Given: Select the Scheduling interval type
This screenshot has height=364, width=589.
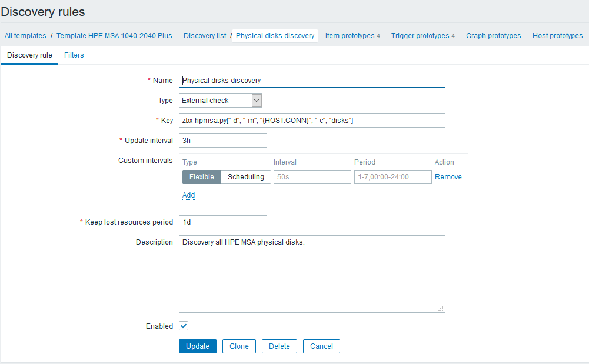Looking at the screenshot, I should coord(245,176).
